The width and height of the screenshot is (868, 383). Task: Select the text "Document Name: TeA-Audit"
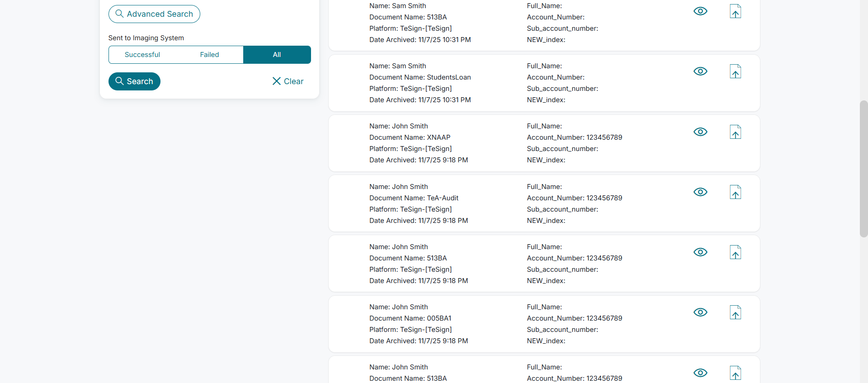click(414, 198)
